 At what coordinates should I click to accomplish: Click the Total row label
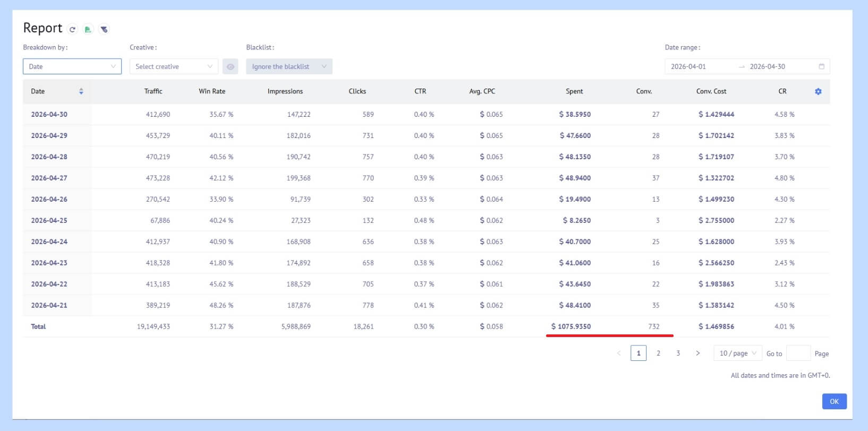pos(38,326)
